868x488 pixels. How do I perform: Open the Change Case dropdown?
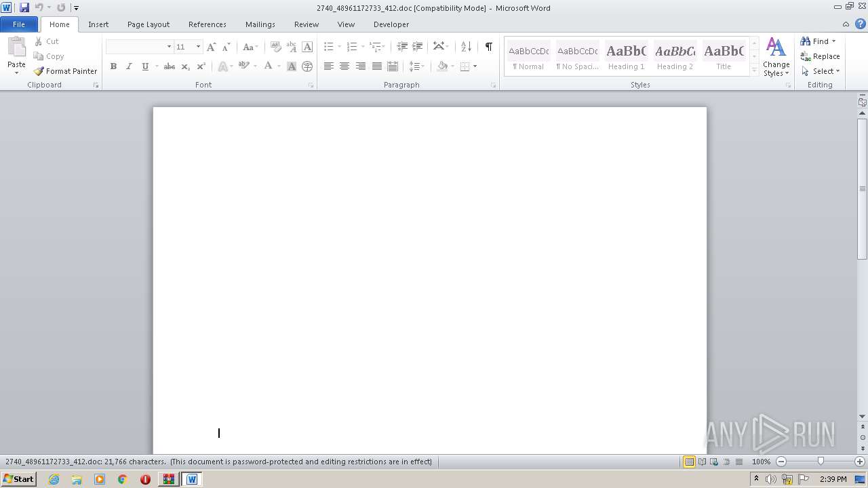pos(250,47)
